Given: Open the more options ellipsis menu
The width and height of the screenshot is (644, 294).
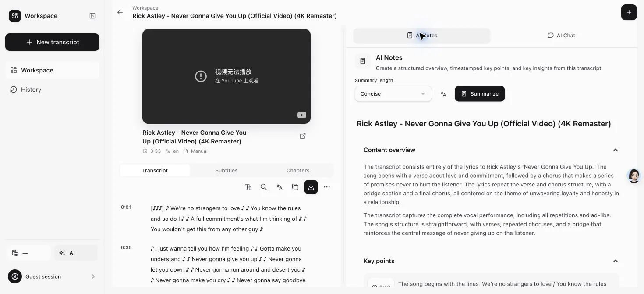Looking at the screenshot, I should point(327,187).
